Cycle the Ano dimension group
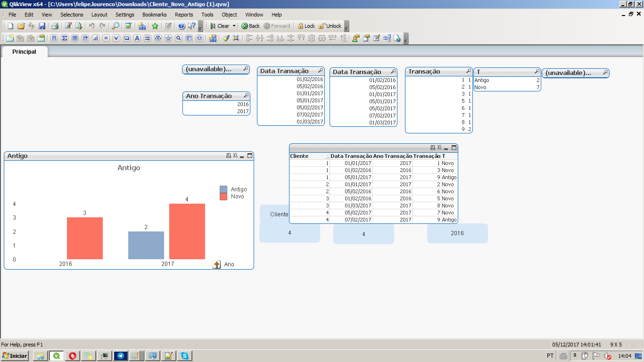Image resolution: width=644 pixels, height=362 pixels. (216, 264)
